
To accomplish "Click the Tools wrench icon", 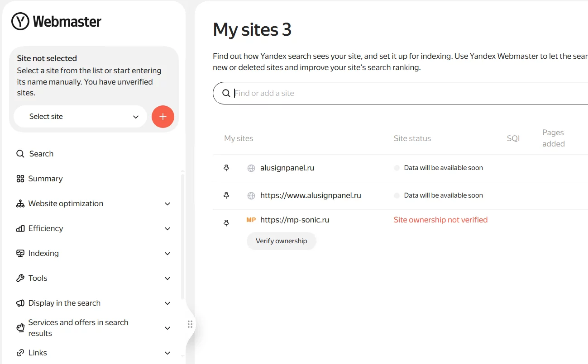I will [x=20, y=278].
